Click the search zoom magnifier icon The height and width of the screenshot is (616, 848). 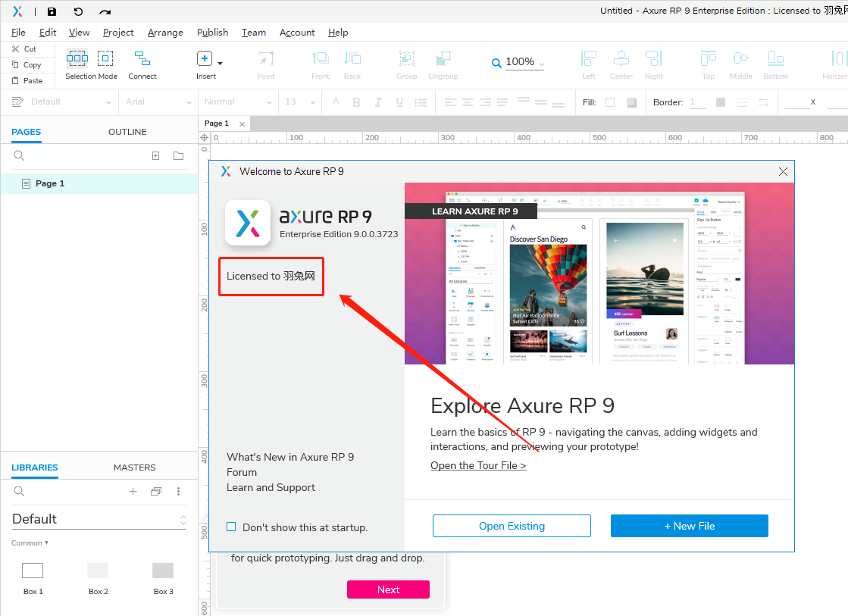496,62
